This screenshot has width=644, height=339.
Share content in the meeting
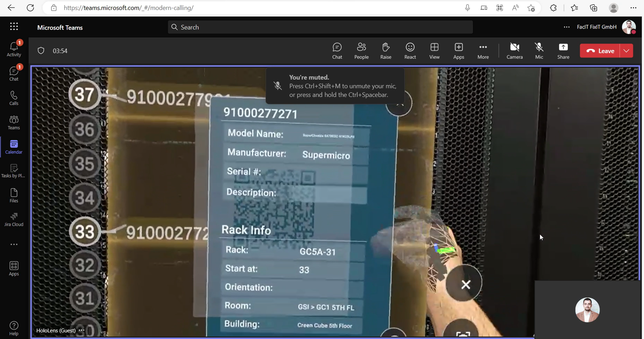(x=563, y=51)
